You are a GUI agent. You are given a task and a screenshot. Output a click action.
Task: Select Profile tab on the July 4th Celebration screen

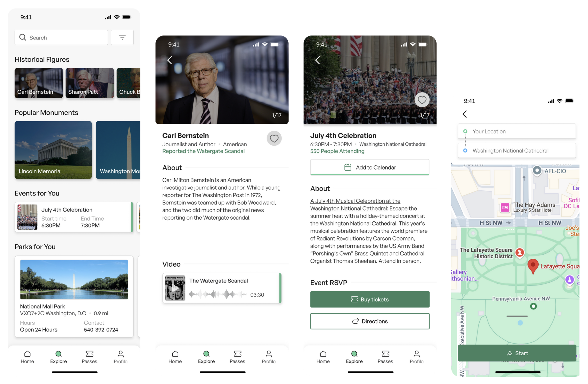(x=417, y=357)
